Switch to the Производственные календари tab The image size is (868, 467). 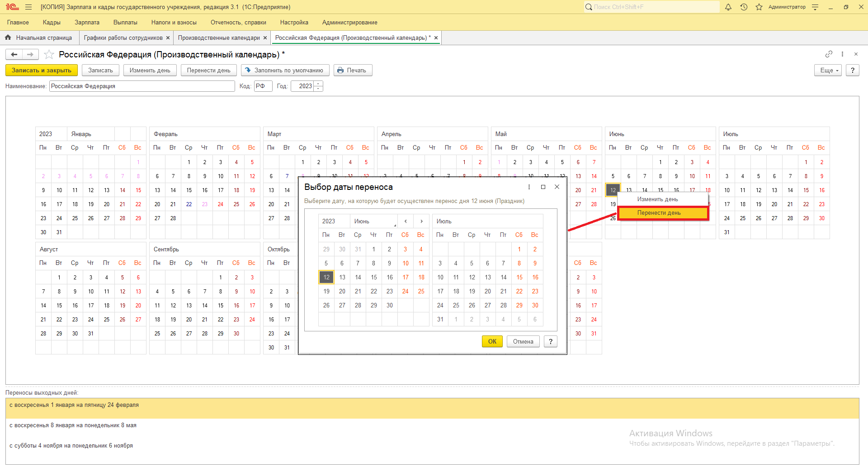219,38
